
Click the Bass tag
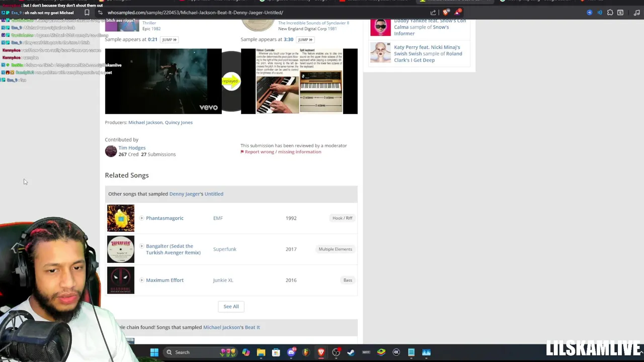[348, 280]
